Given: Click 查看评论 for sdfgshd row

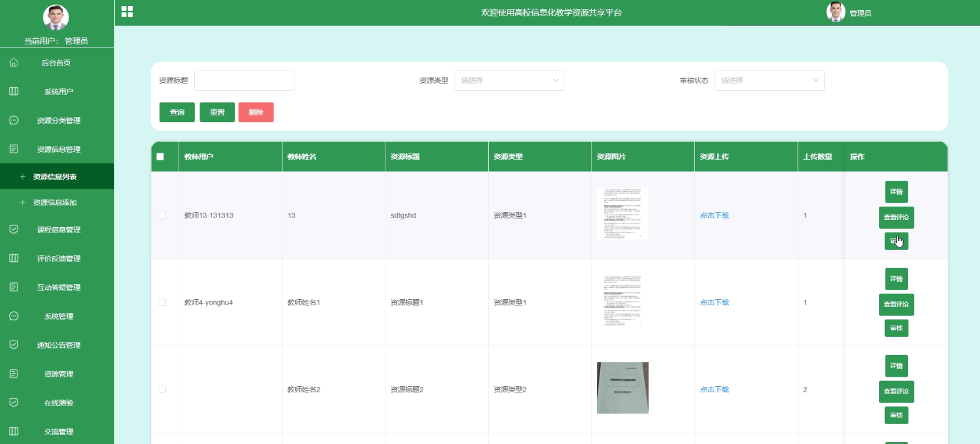Looking at the screenshot, I should click(896, 217).
